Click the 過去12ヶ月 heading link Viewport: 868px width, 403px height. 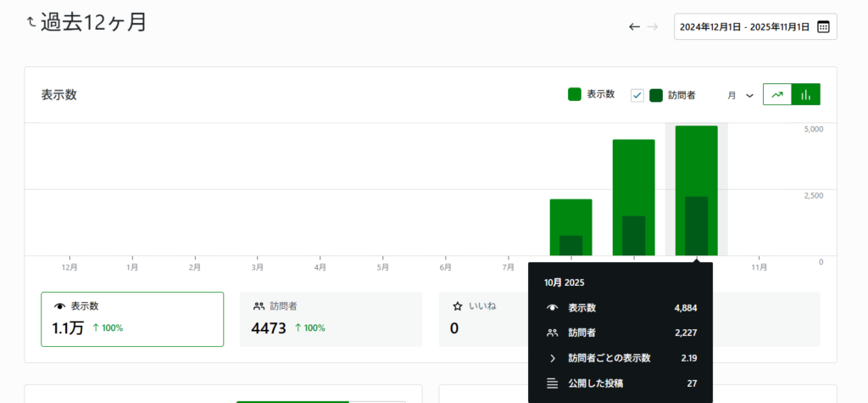(x=93, y=22)
